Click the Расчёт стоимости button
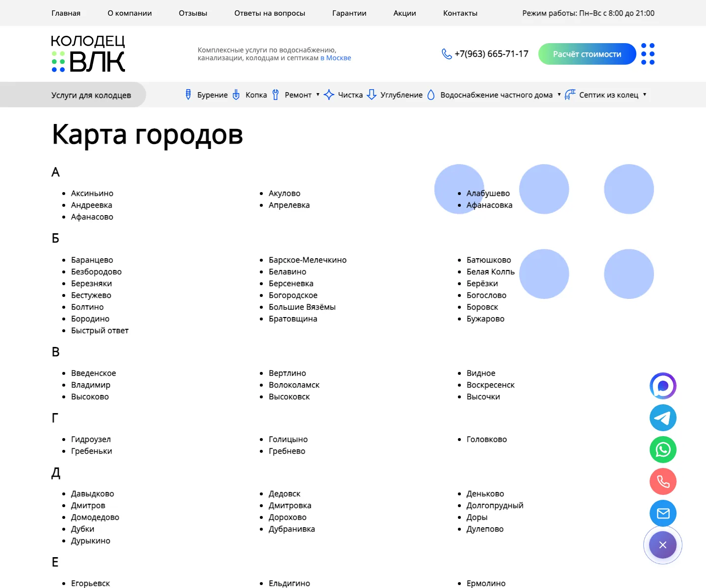Viewport: 706px width, 588px height. (587, 54)
